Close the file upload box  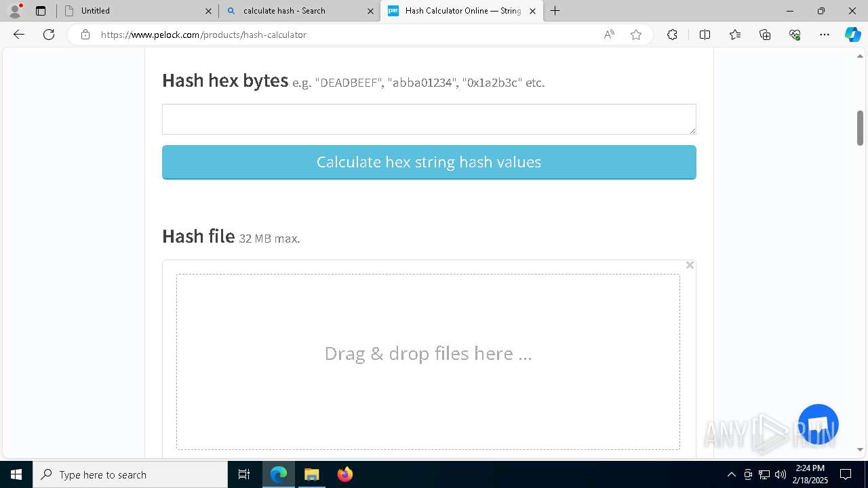690,265
